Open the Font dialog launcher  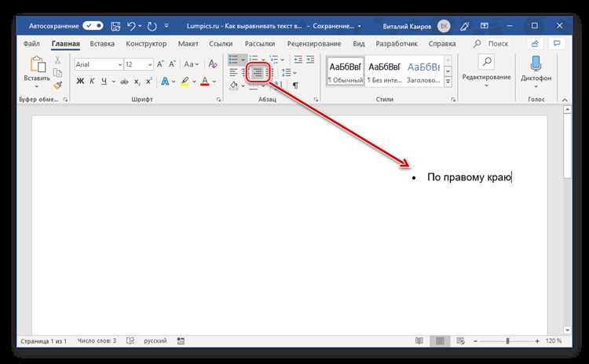[x=218, y=100]
